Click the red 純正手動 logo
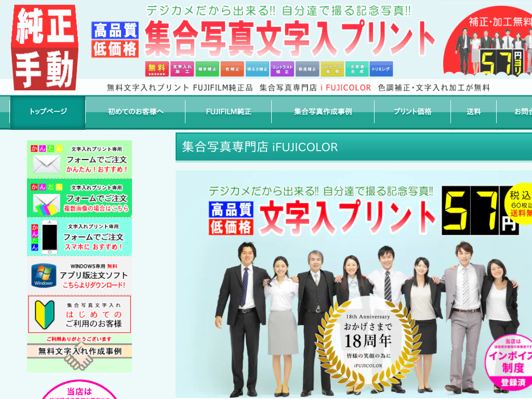 tap(45, 47)
